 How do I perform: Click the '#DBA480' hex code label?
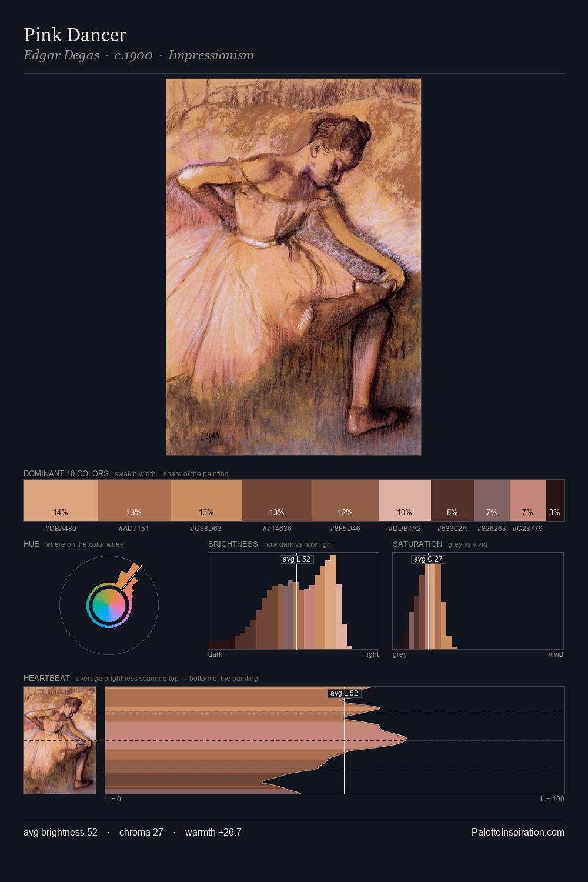pyautogui.click(x=61, y=529)
